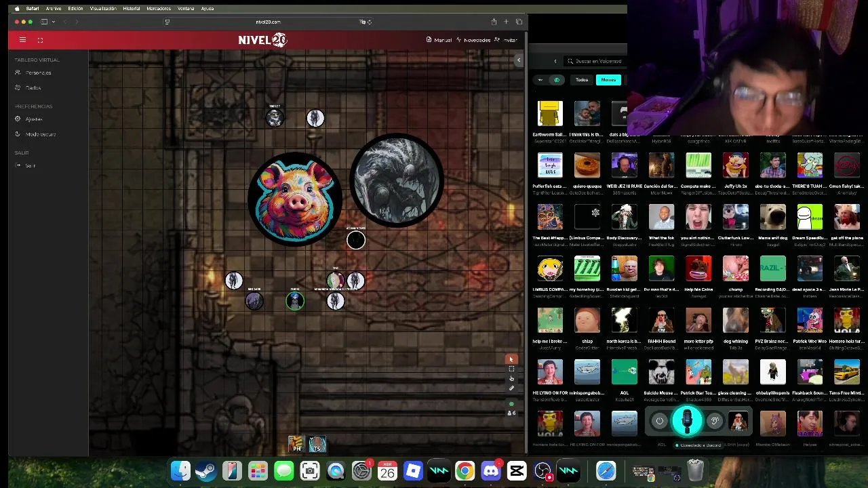Click the Safari share icon
This screenshot has width=868, height=488.
click(494, 22)
